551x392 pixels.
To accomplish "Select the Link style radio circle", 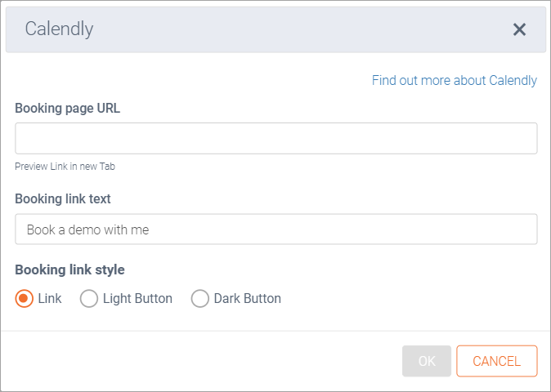I will tap(25, 299).
